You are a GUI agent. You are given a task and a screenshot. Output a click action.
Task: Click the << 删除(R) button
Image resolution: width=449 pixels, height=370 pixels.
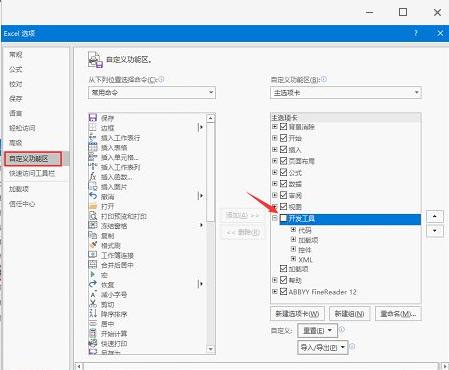243,232
